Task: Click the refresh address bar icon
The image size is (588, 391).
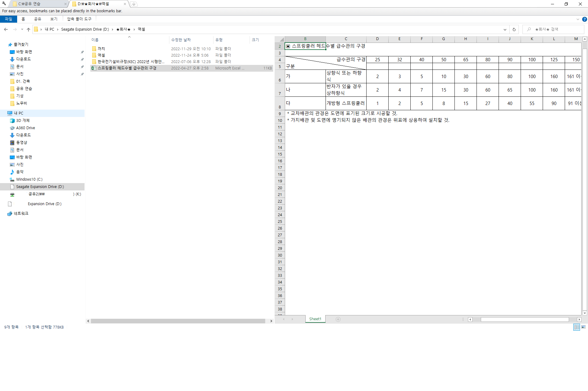Action: click(x=514, y=29)
